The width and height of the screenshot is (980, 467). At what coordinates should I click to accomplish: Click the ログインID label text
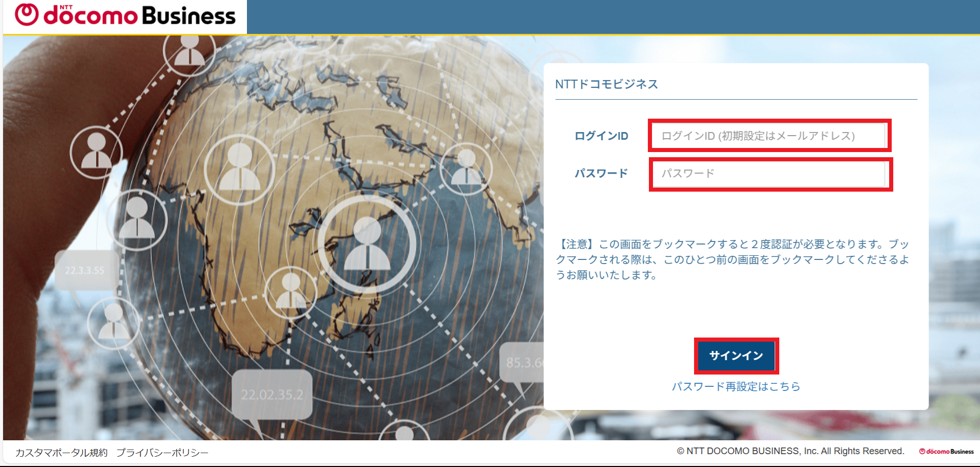coord(601,136)
